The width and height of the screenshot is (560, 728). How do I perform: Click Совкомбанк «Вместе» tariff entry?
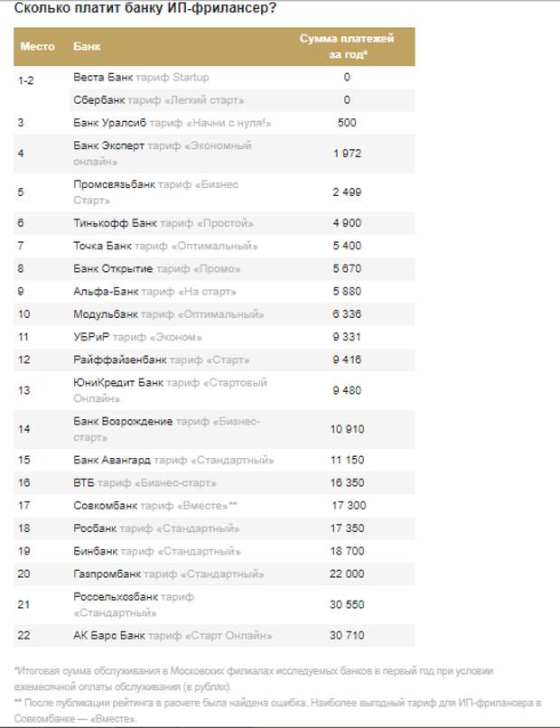(155, 507)
